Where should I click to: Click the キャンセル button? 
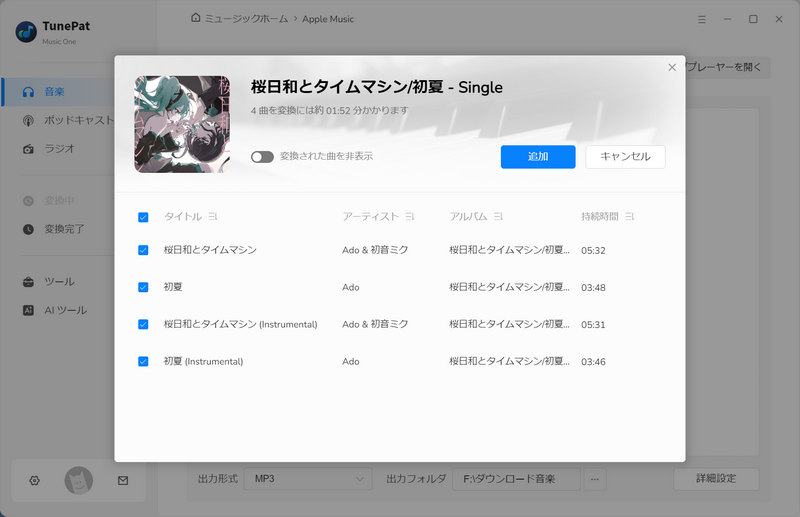coord(625,157)
